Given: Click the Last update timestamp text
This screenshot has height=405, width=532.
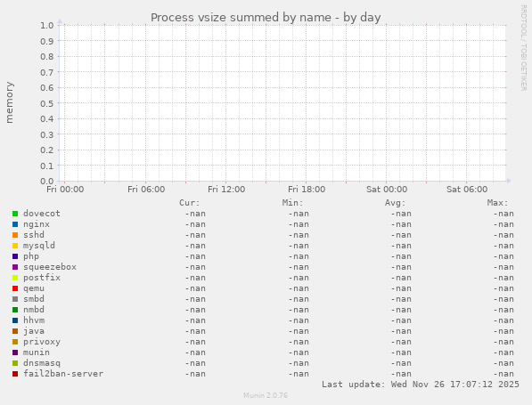Looking at the screenshot, I should coord(421,385).
